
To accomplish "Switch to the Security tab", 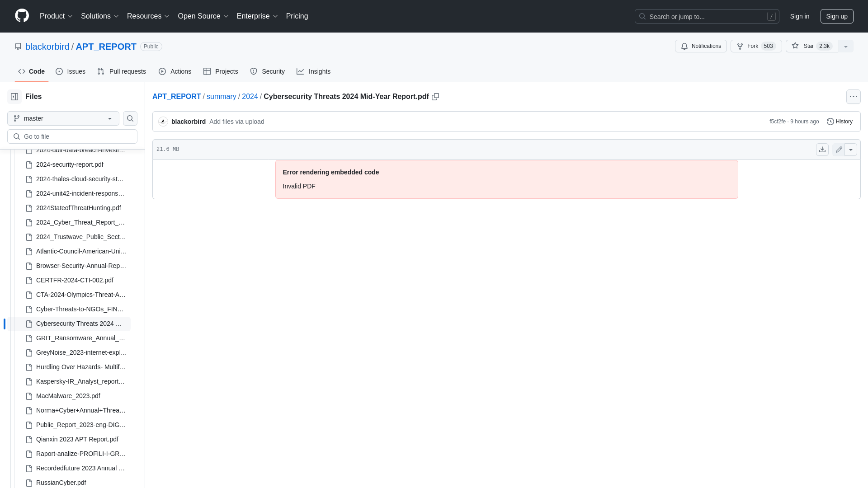I will pyautogui.click(x=268, y=71).
